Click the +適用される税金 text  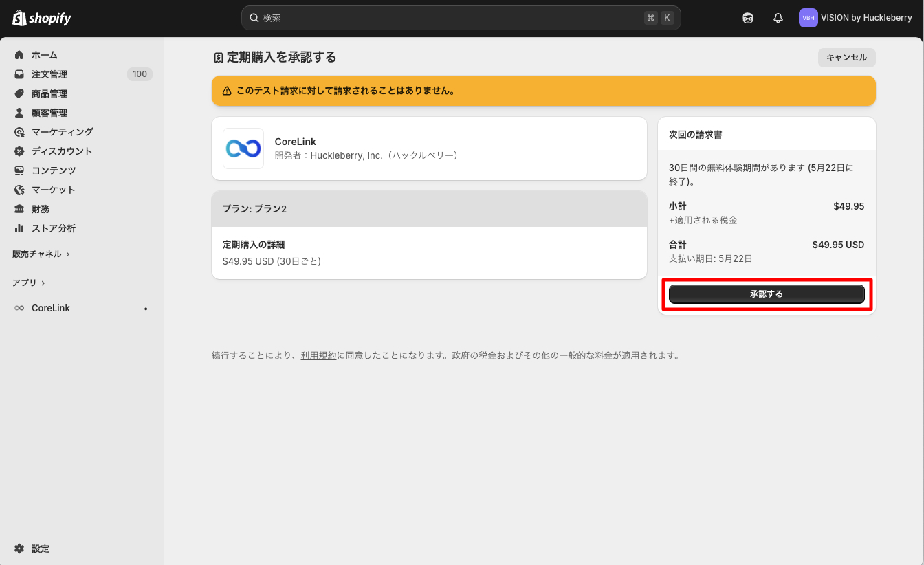tap(703, 221)
